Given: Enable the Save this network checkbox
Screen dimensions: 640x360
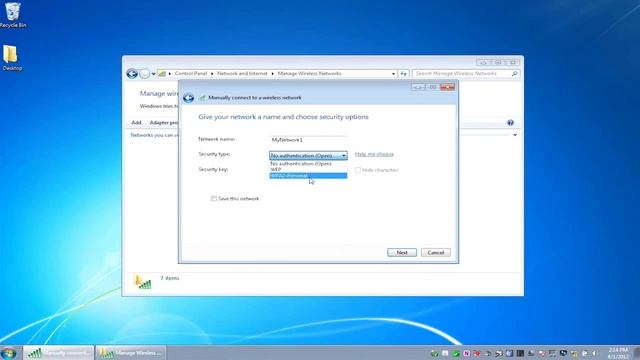Looking at the screenshot, I should [213, 198].
